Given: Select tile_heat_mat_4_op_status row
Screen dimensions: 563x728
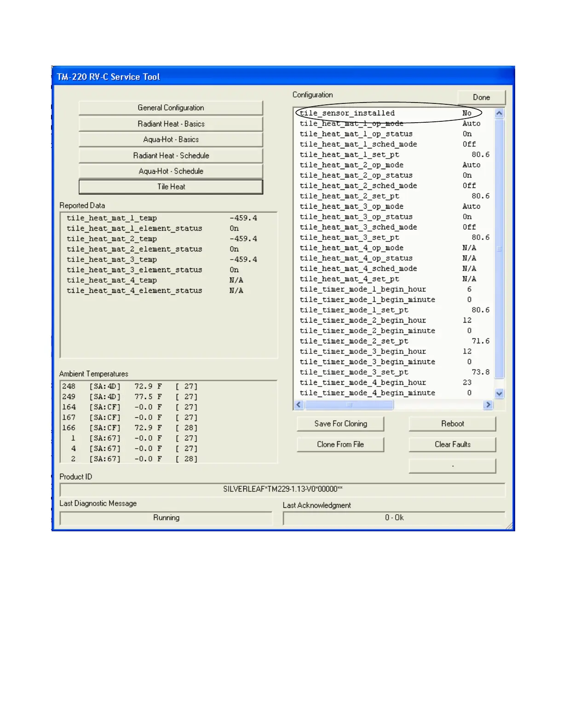Looking at the screenshot, I should (394, 258).
